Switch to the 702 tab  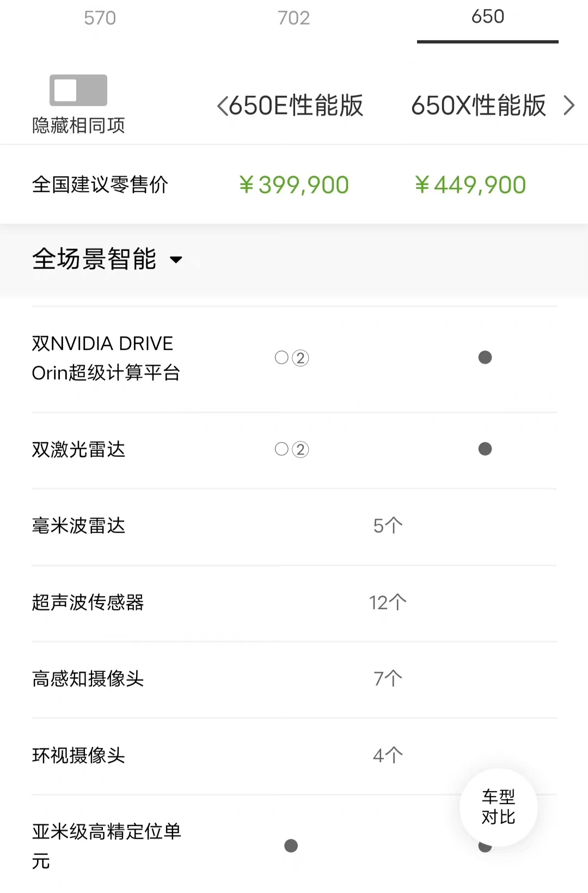coord(293,18)
